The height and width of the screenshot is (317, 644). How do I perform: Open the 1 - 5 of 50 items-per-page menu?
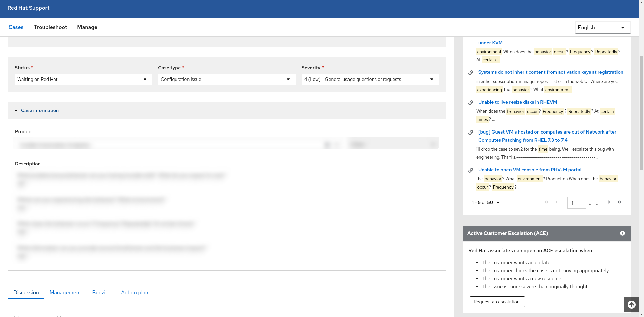486,202
